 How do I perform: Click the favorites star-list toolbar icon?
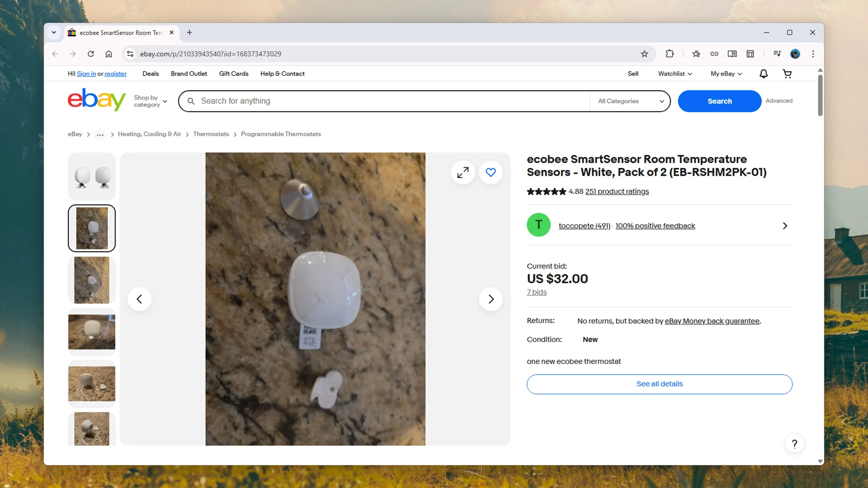696,54
